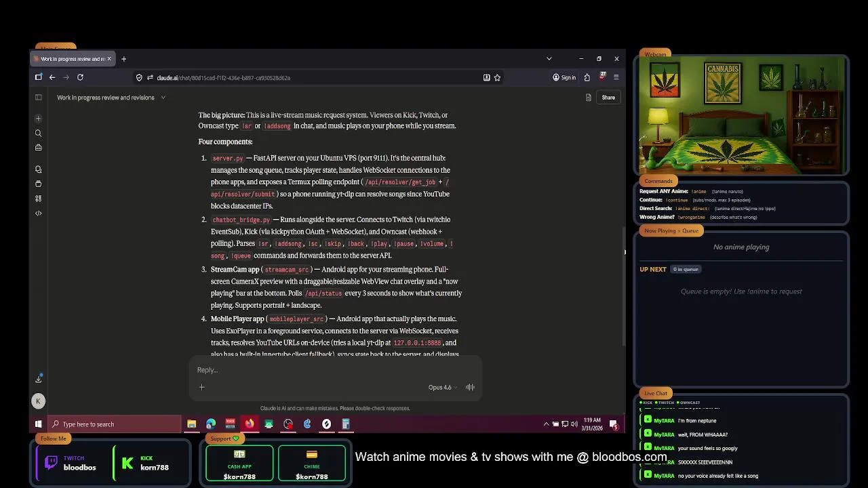Open the four-squares grid icon in sidebar
This screenshot has height=488, width=868.
pos(39,199)
